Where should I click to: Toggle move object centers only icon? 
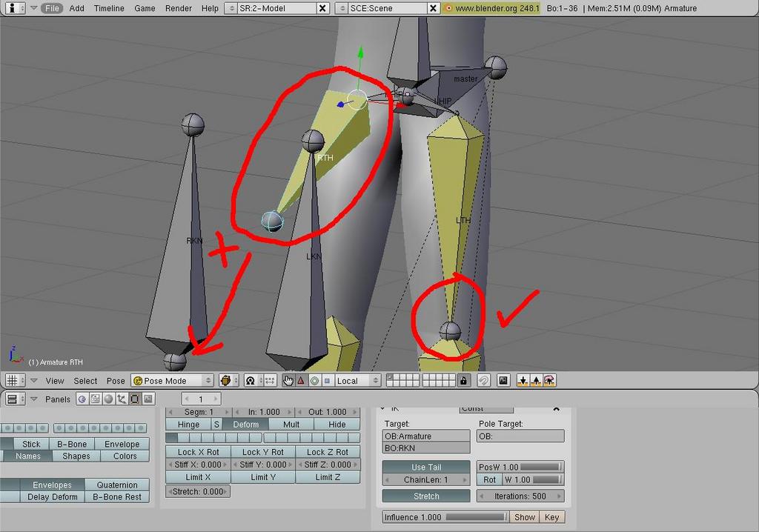(x=270, y=381)
